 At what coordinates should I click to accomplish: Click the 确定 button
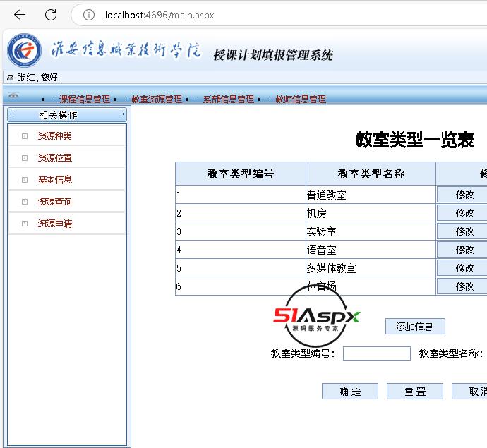coord(350,391)
